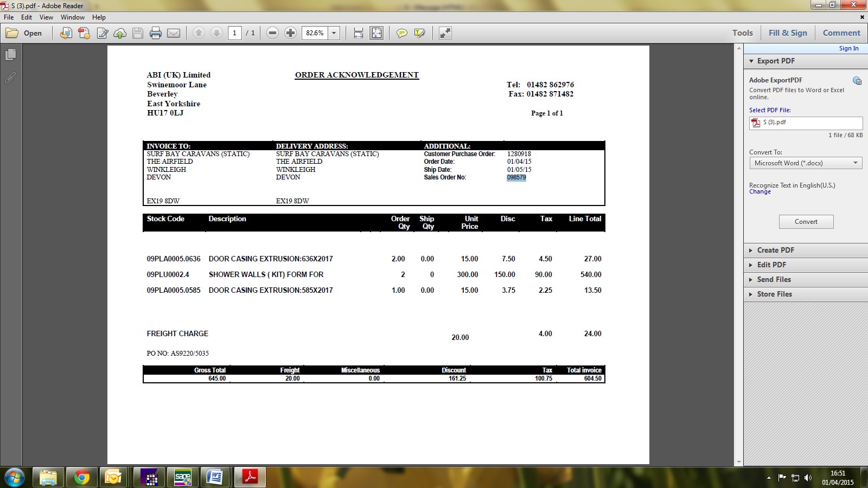Viewport: 868px width, 488px height.
Task: Click the edit/sign document pencil icon
Action: pyautogui.click(x=102, y=33)
